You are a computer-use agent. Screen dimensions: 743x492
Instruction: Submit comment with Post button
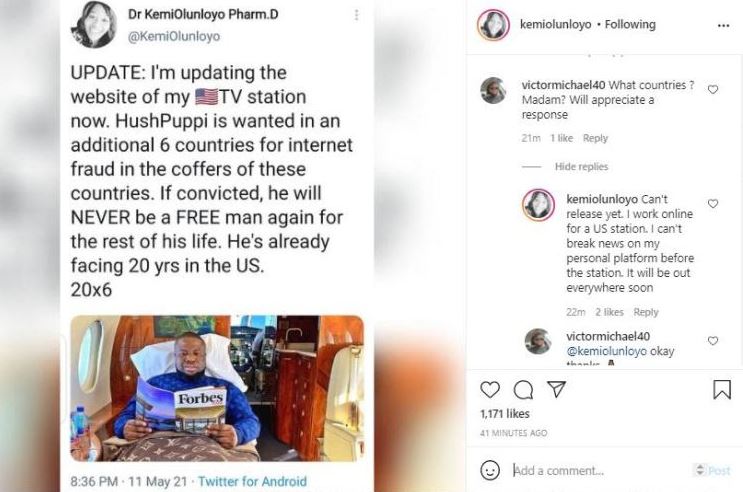click(719, 470)
